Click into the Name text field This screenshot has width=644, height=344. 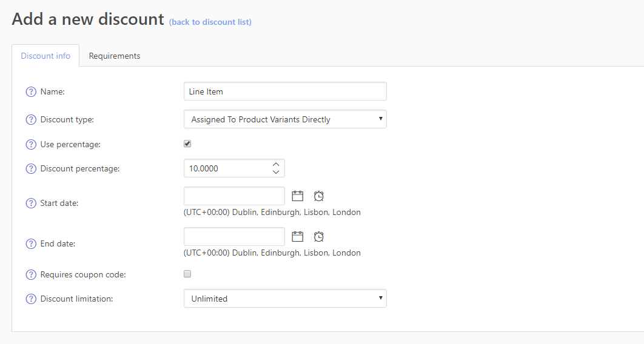click(x=285, y=91)
